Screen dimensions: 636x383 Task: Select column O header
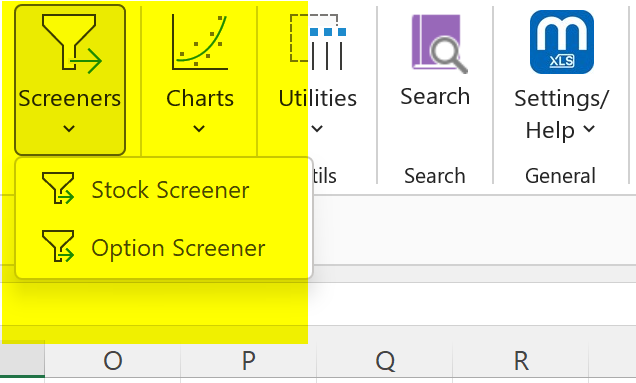click(113, 361)
